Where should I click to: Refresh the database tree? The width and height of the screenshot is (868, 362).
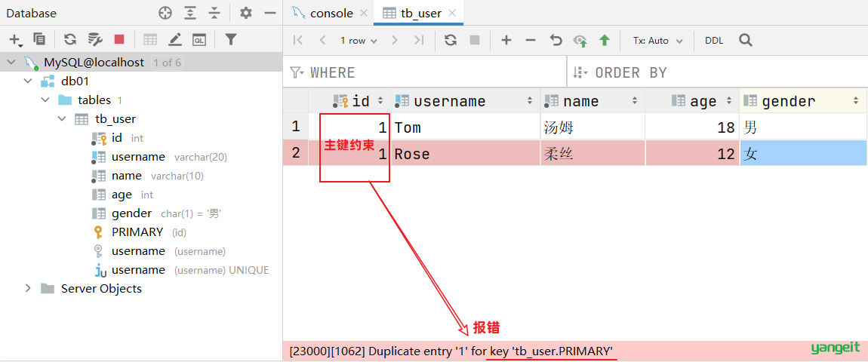pos(69,39)
